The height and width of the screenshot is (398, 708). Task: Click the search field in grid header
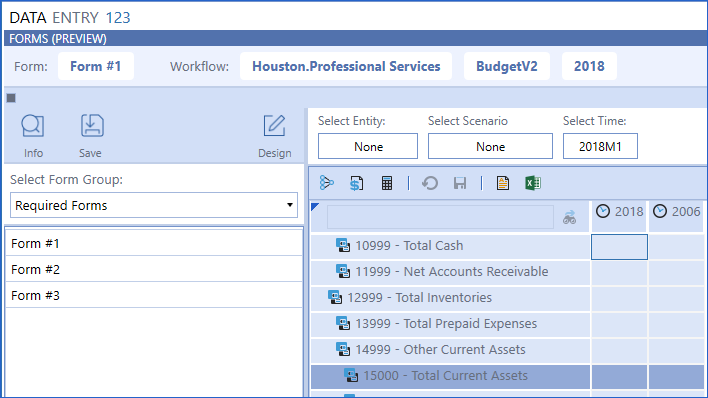point(440,217)
